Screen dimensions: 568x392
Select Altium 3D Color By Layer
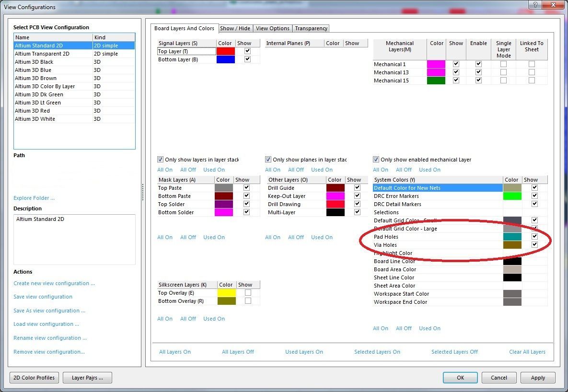[x=74, y=86]
